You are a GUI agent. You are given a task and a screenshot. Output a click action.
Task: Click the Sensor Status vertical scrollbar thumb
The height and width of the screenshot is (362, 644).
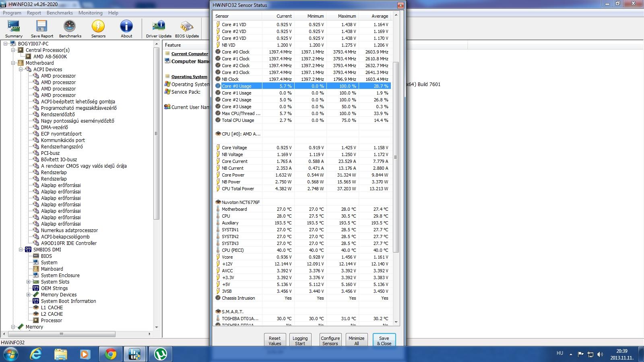click(396, 157)
